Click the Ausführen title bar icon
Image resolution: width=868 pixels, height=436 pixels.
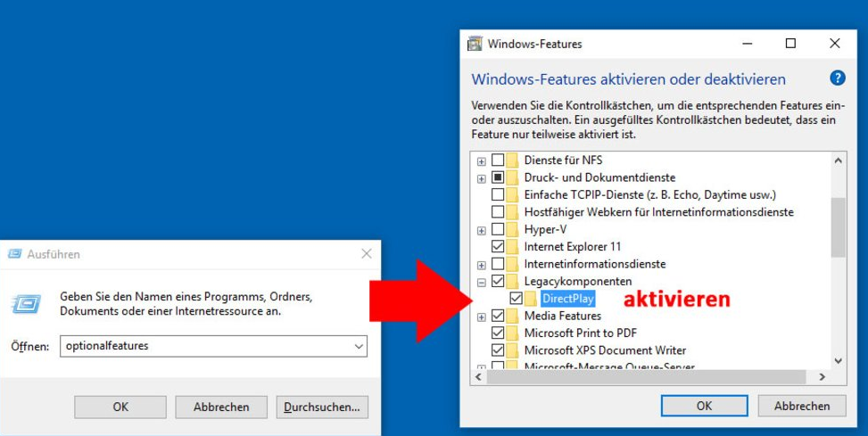(15, 254)
